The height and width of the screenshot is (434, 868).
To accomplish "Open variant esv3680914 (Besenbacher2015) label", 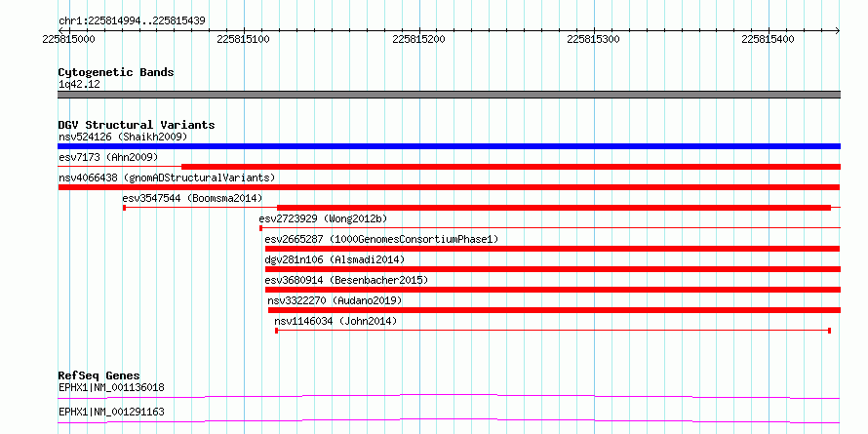I will [346, 280].
